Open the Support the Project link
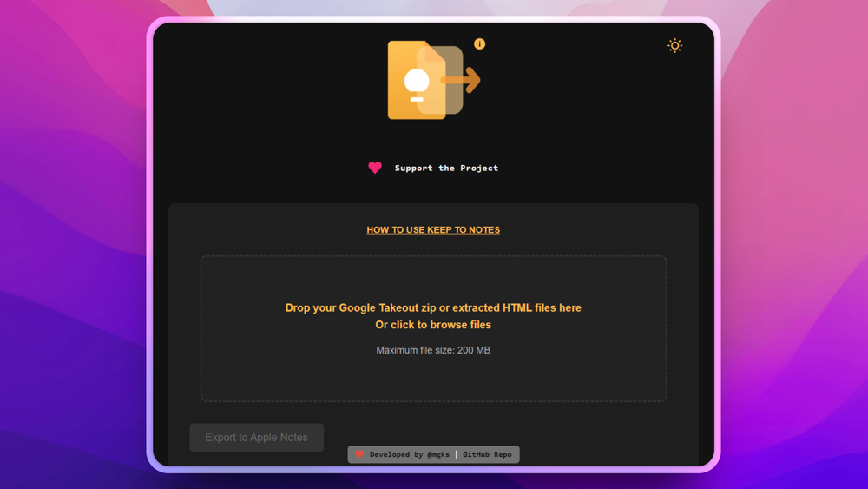 [x=446, y=168]
